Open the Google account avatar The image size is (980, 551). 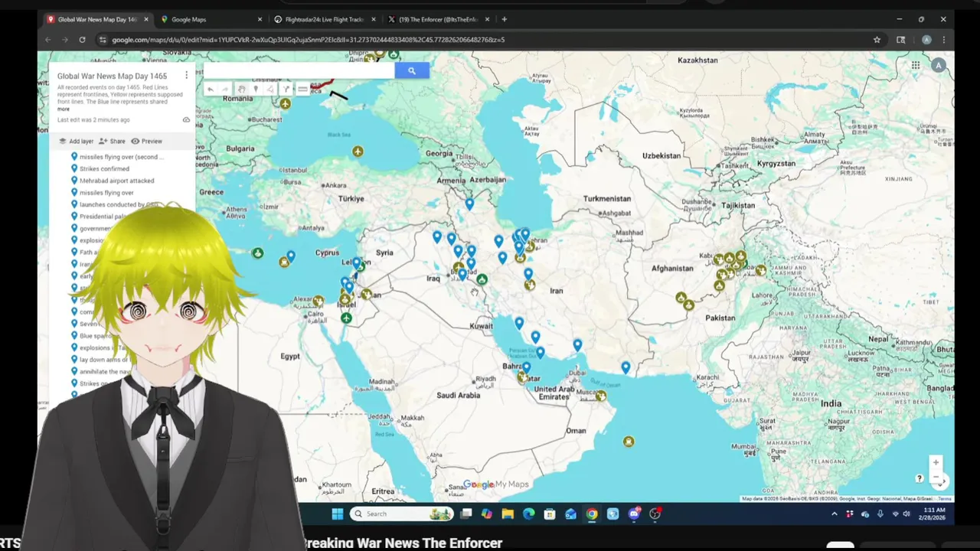[x=939, y=65]
